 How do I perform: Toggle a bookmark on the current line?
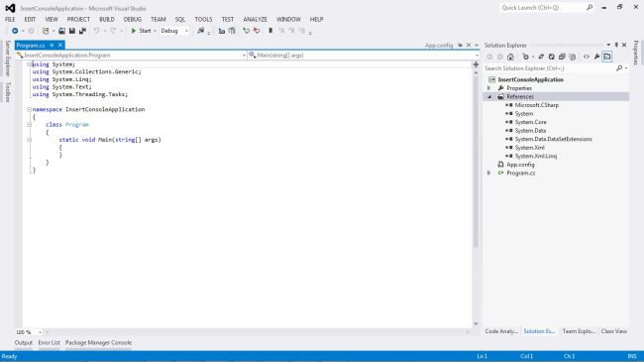(x=270, y=31)
